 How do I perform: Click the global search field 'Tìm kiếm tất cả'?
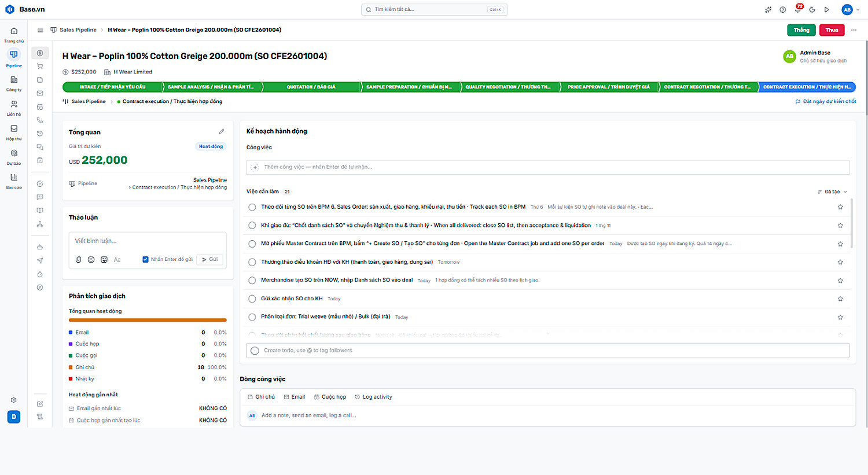tap(435, 10)
